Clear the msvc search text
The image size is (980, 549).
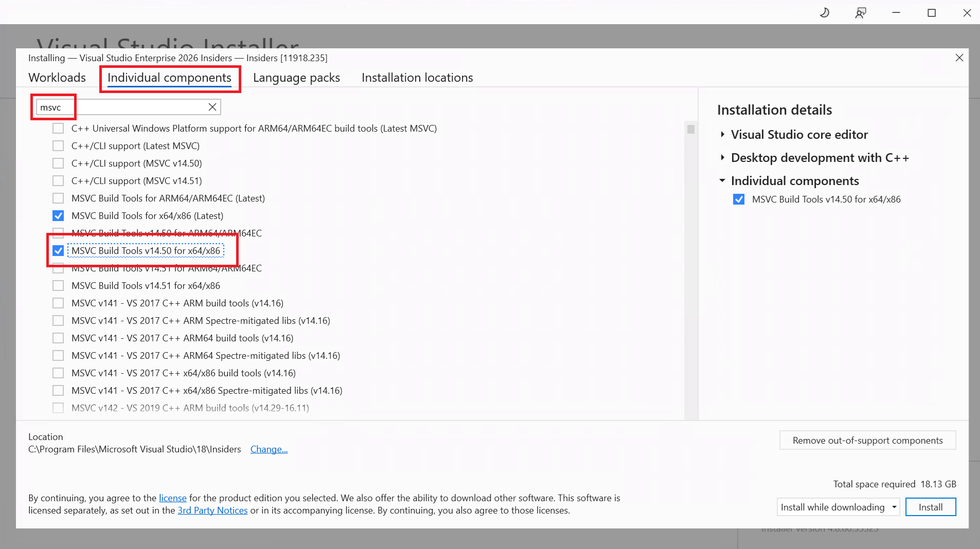tap(212, 107)
